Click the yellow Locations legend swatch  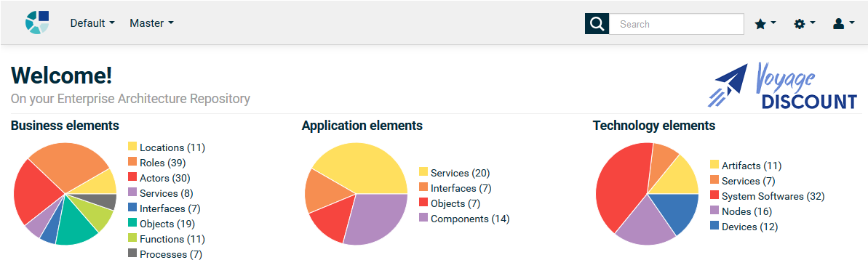132,147
